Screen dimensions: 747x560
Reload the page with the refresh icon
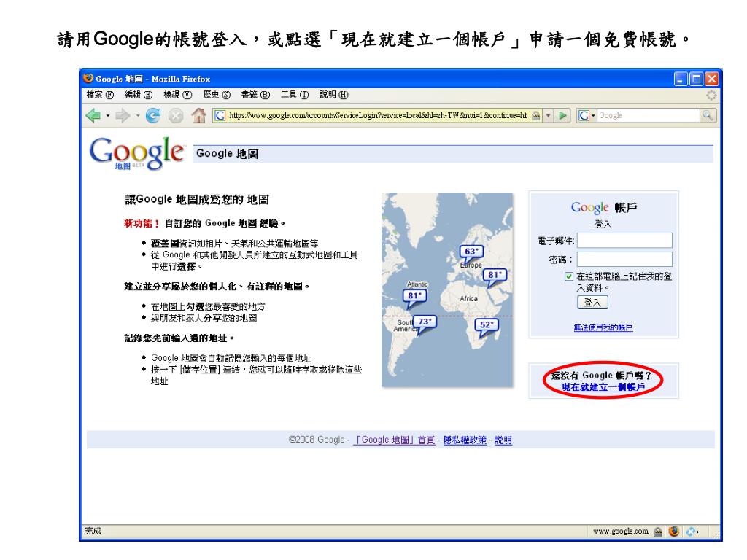(153, 115)
